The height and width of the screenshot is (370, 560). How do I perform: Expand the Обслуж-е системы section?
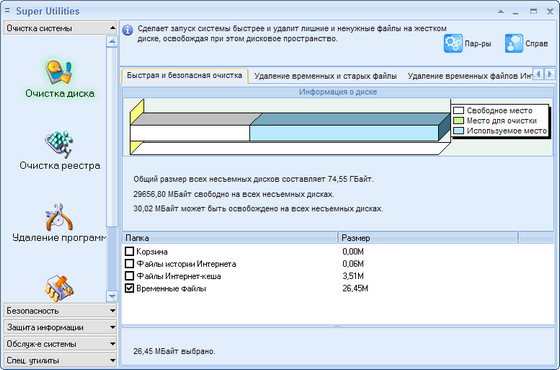60,344
